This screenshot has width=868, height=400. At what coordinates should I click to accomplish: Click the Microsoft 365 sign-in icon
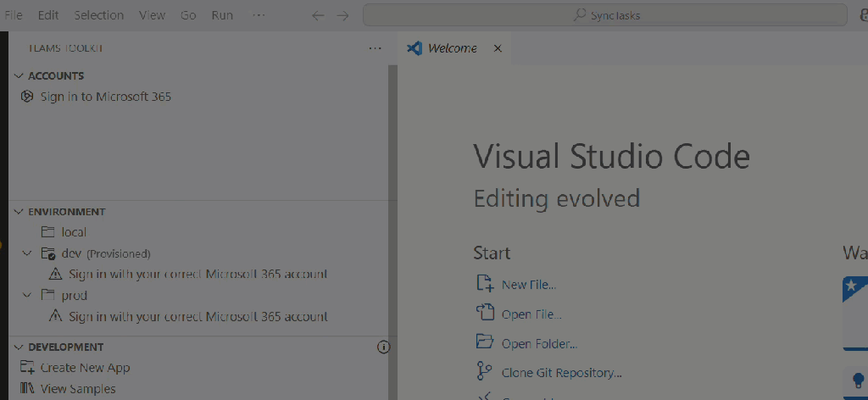point(27,97)
